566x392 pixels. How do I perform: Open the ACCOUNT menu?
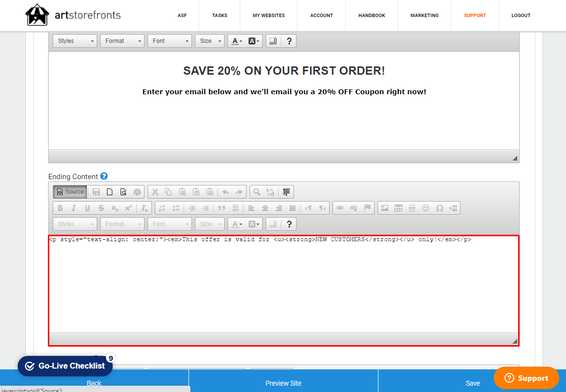pos(321,16)
